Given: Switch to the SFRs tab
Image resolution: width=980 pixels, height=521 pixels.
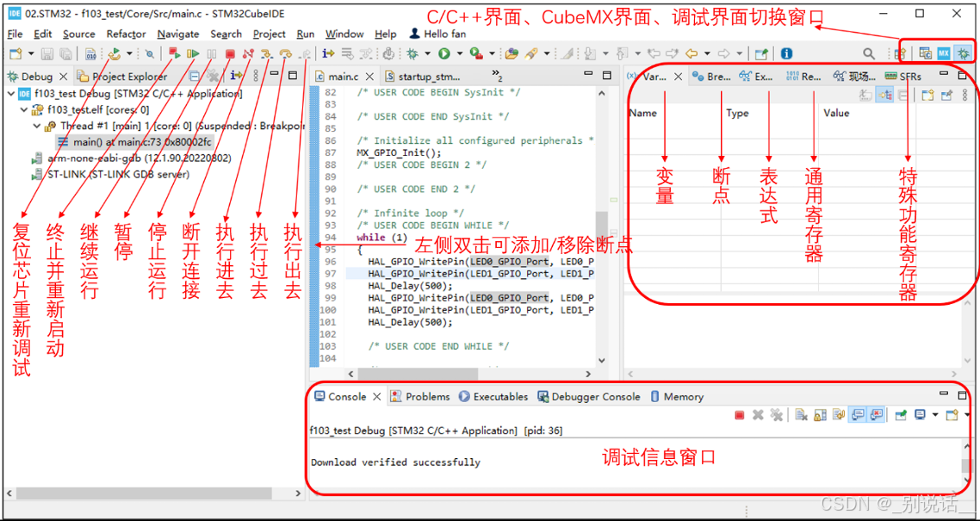Looking at the screenshot, I should point(903,77).
